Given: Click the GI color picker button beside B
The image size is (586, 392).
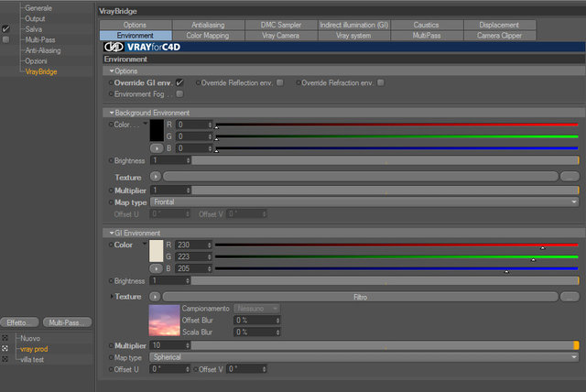Looking at the screenshot, I should point(157,268).
